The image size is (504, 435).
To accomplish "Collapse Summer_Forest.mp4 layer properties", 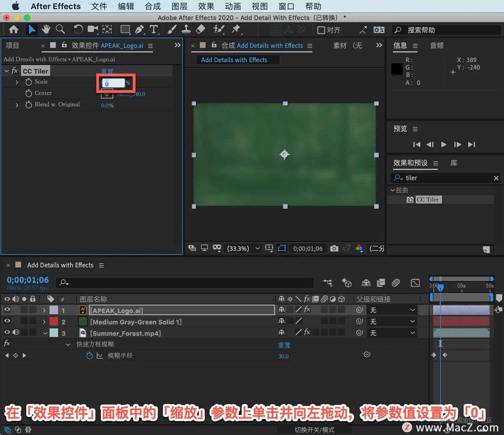I will coord(45,333).
